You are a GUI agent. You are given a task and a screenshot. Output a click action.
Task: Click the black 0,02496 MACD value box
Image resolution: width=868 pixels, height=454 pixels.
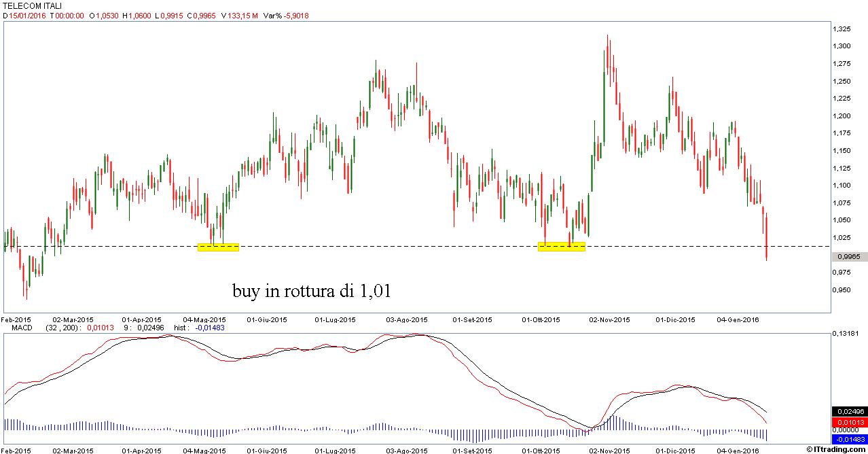click(850, 412)
